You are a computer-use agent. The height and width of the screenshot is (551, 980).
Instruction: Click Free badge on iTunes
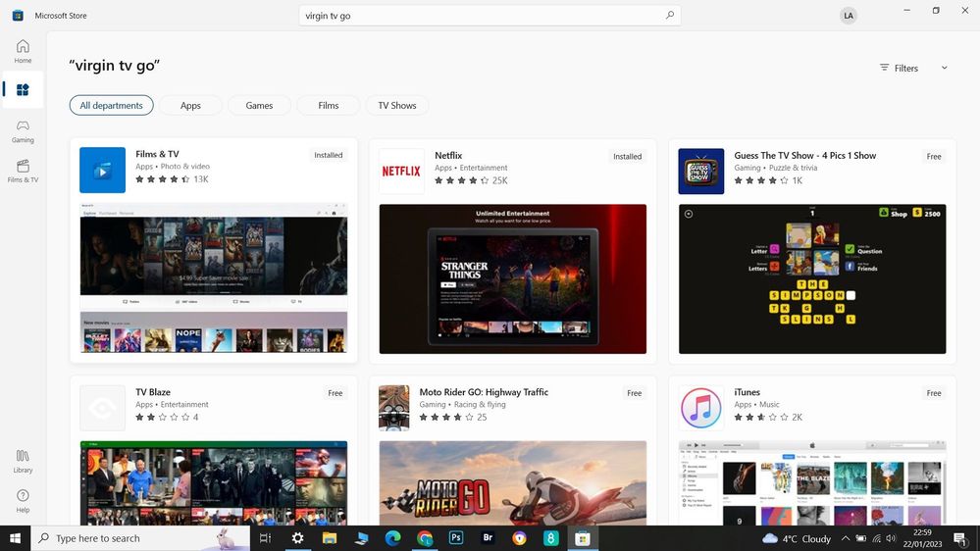pos(934,393)
